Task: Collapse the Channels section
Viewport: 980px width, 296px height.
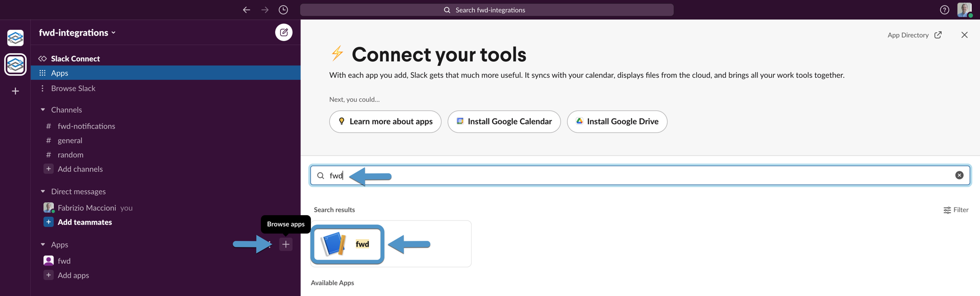Action: (43, 110)
